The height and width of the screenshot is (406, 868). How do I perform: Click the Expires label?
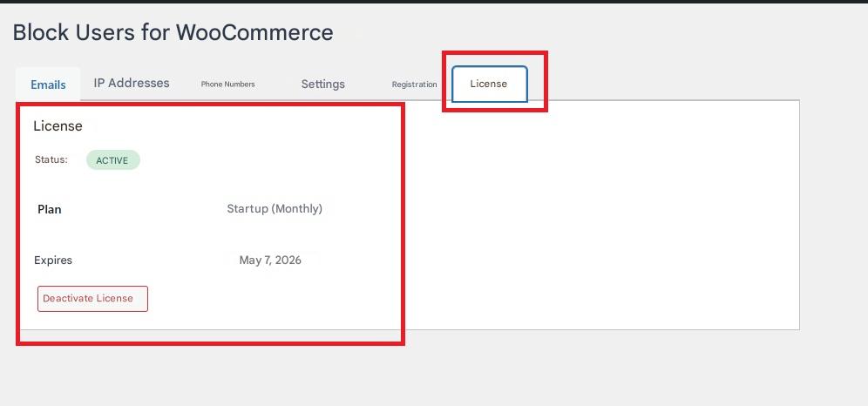click(x=53, y=261)
